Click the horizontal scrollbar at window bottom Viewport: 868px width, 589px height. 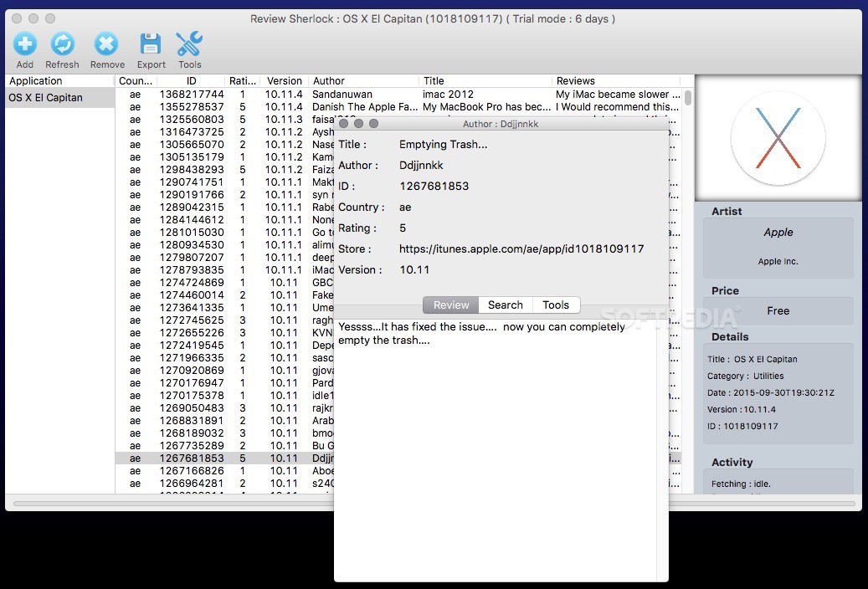(x=434, y=504)
